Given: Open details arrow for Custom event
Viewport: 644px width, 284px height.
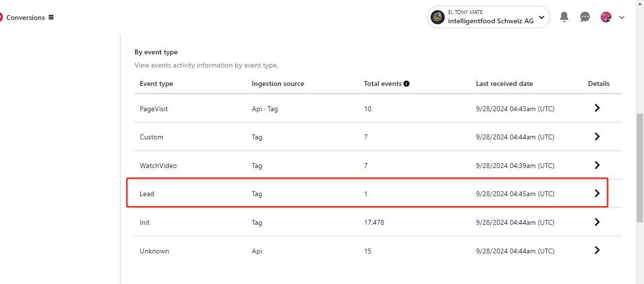Looking at the screenshot, I should click(597, 137).
